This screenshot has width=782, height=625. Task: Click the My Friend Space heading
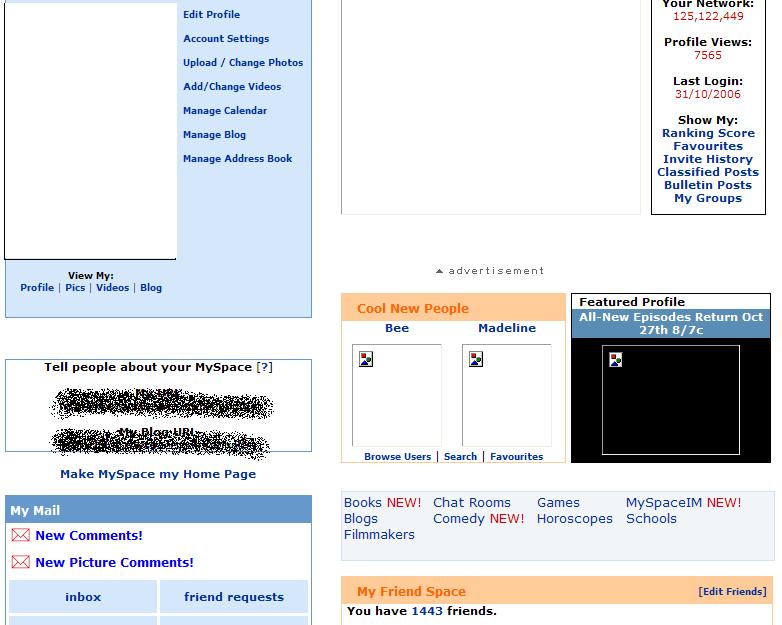(x=411, y=592)
